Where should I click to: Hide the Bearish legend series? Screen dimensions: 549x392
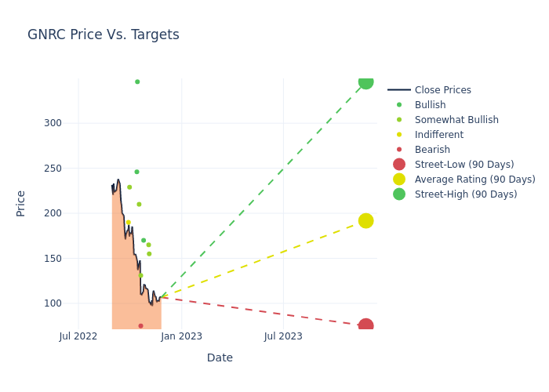[432, 150]
